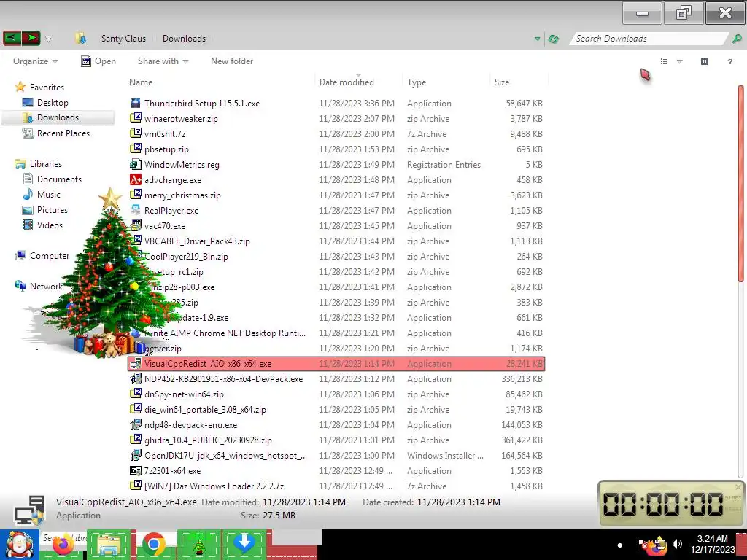Select Computer in the navigation pane

(x=42, y=256)
